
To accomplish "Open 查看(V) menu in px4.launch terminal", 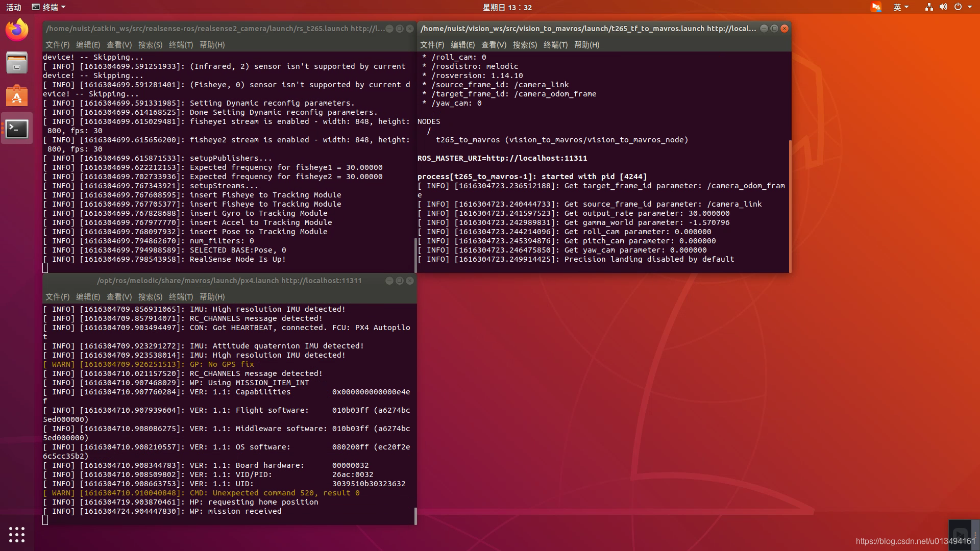I will click(x=119, y=297).
